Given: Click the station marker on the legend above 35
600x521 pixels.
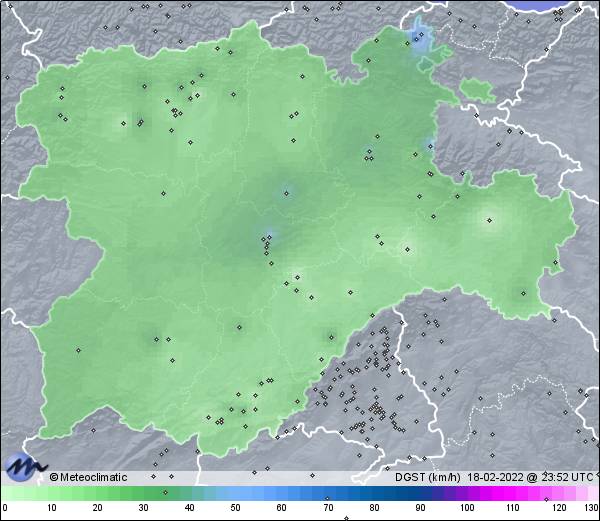Looking at the screenshot, I should coord(165,492).
